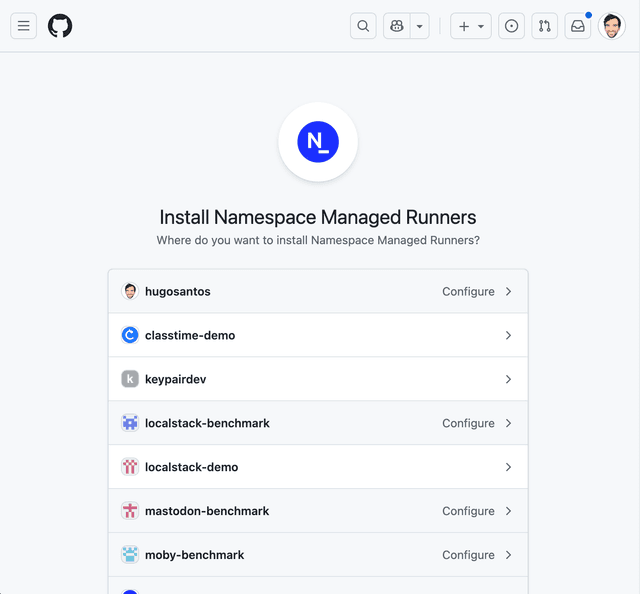The width and height of the screenshot is (640, 594).
Task: Click the localstack-benchmark identicon avatar
Action: pos(130,423)
